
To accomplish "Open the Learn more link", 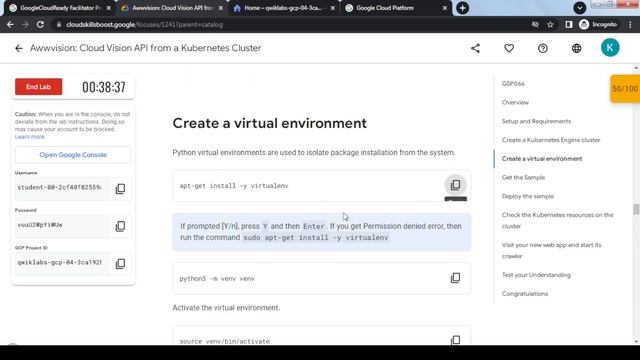I will coord(29,137).
